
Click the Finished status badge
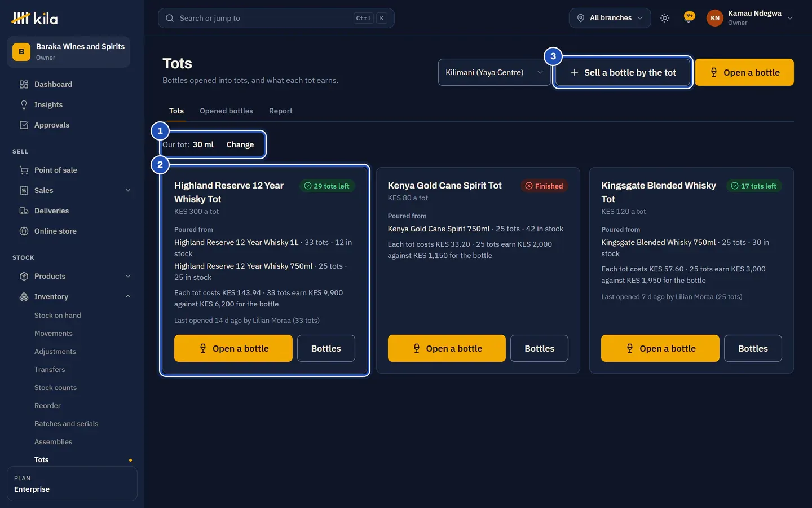coord(544,186)
